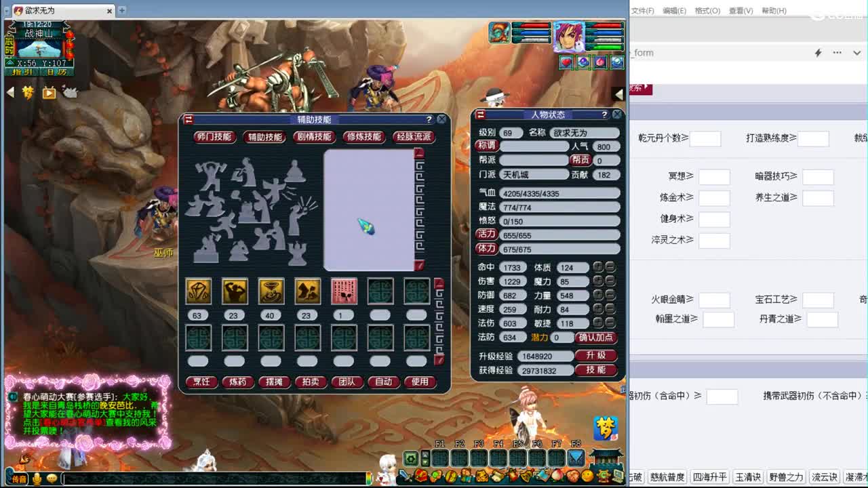Click the 帮贡 contribution button

[x=580, y=160]
